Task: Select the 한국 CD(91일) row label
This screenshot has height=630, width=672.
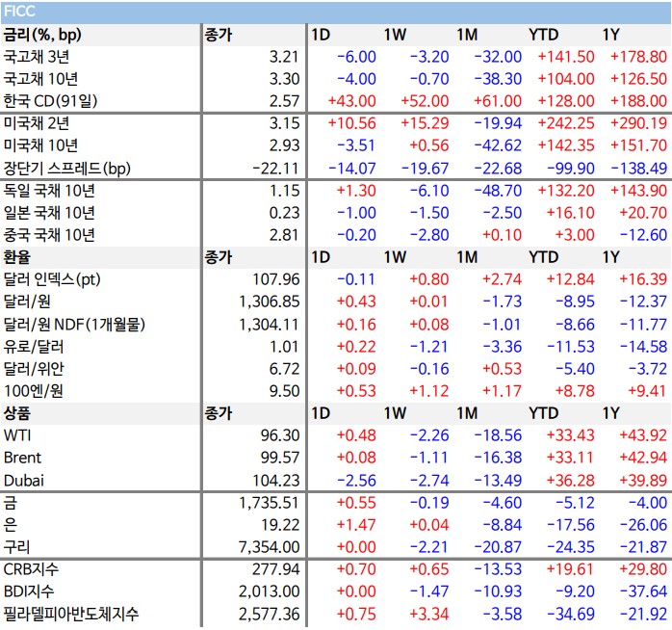Action: (x=51, y=101)
